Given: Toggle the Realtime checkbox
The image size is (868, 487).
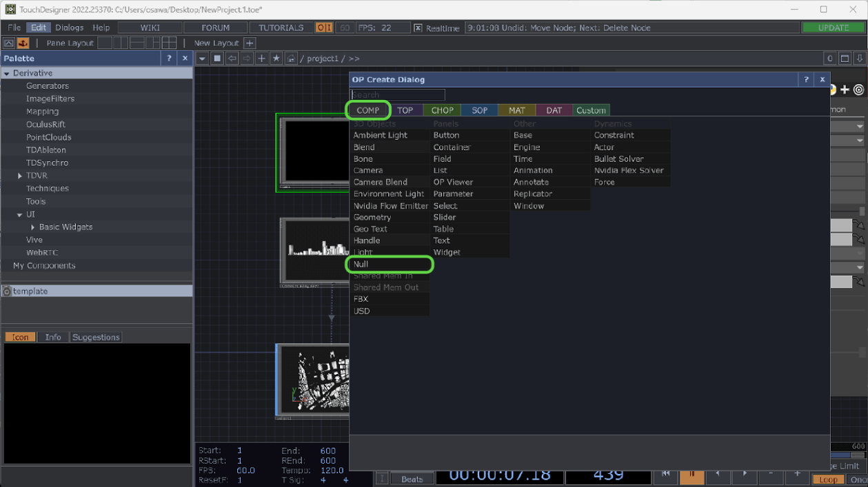Looking at the screenshot, I should tap(418, 28).
